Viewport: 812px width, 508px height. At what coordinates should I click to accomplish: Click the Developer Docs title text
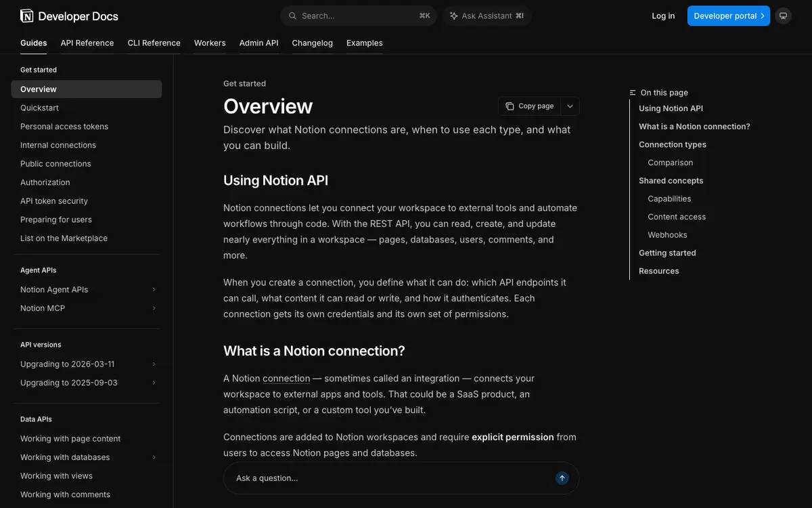78,16
